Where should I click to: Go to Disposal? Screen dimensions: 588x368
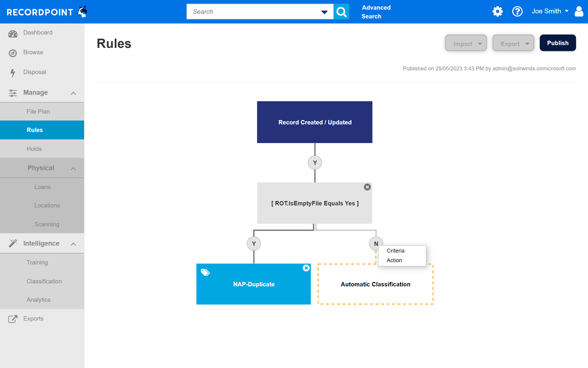click(x=34, y=72)
